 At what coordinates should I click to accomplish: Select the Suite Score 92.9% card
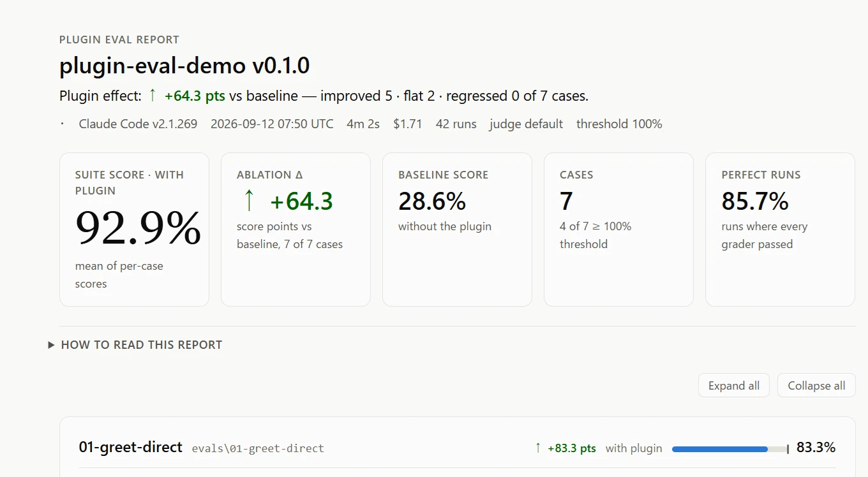(134, 230)
